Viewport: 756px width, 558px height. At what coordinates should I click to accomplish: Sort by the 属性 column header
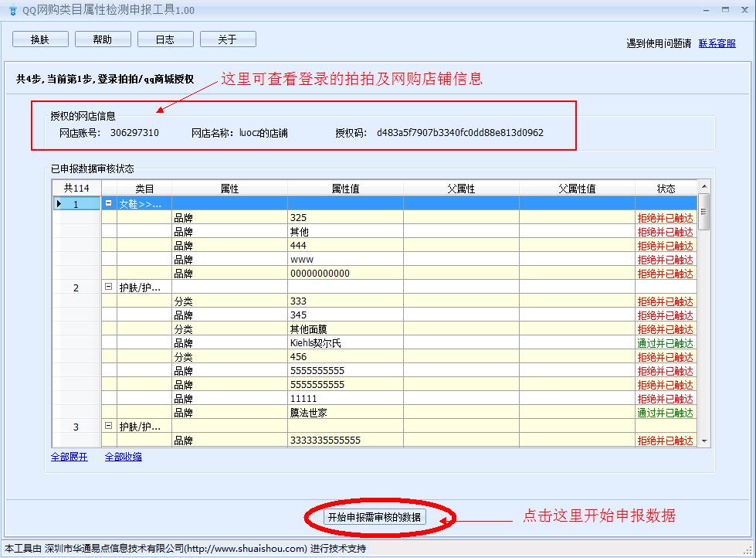229,189
